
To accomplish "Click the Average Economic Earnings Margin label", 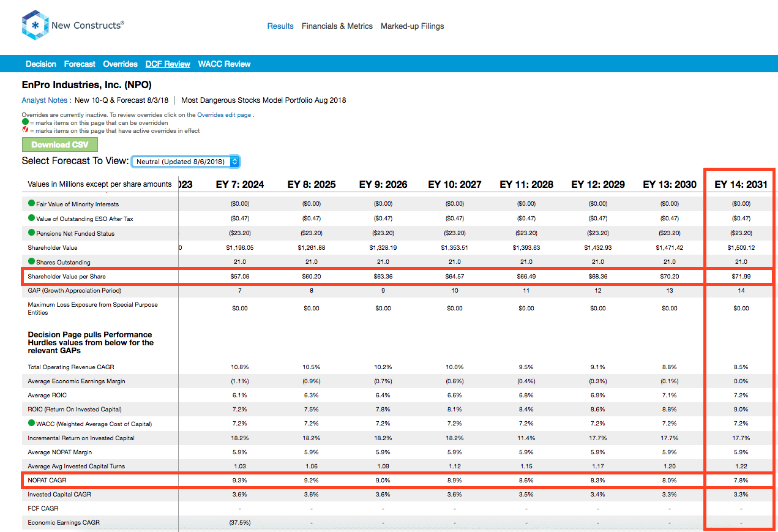I will pos(77,381).
